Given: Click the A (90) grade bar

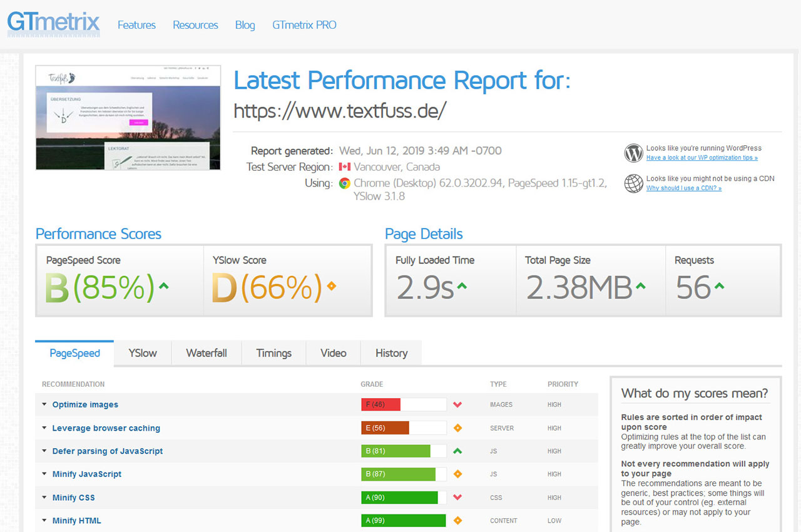Looking at the screenshot, I should point(404,498).
